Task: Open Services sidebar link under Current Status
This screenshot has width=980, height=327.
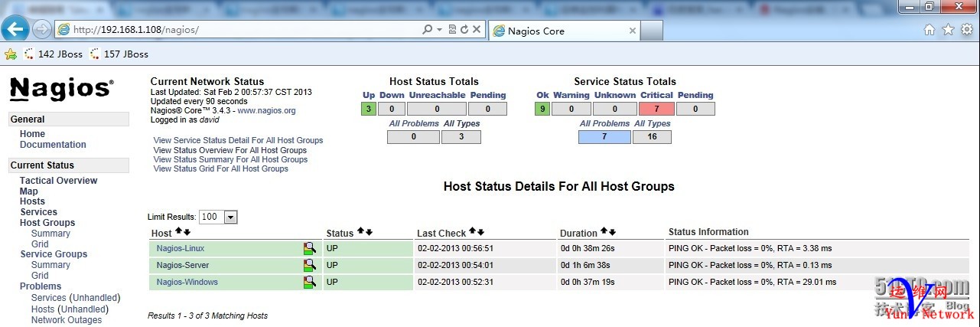Action: pyautogui.click(x=38, y=212)
